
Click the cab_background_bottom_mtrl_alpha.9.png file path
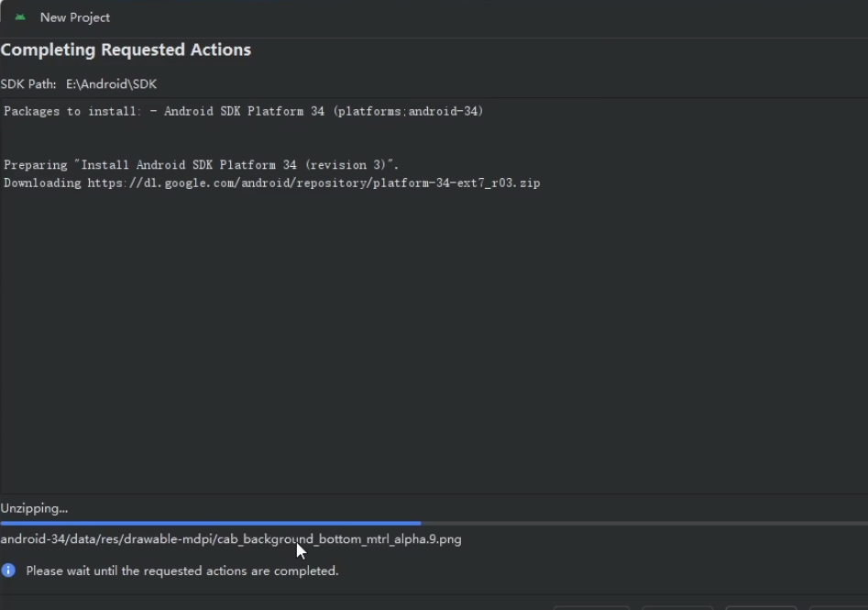339,539
